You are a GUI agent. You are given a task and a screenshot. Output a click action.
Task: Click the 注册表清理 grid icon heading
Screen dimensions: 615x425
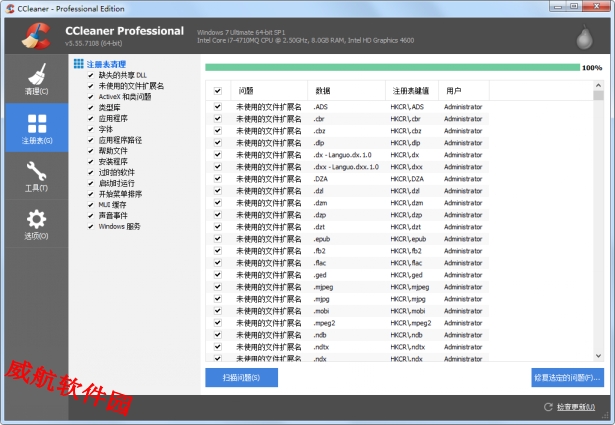[x=78, y=64]
